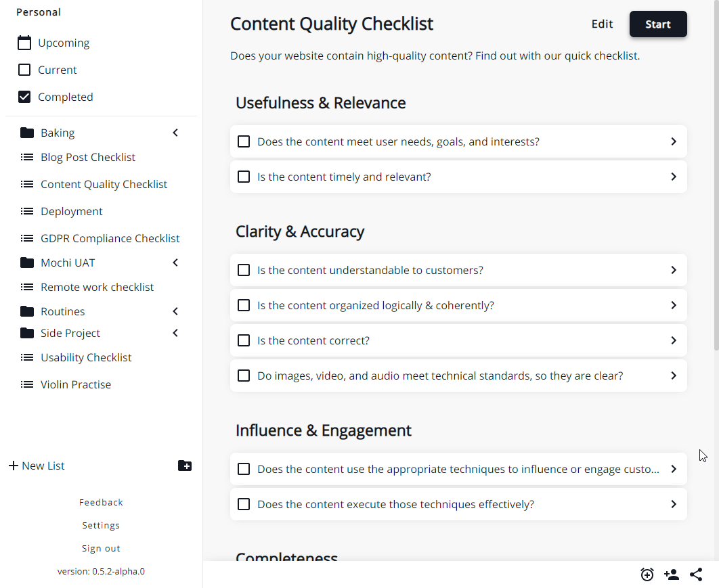Click the vertical scrollbar thumb
The image size is (719, 588).
click(716, 174)
